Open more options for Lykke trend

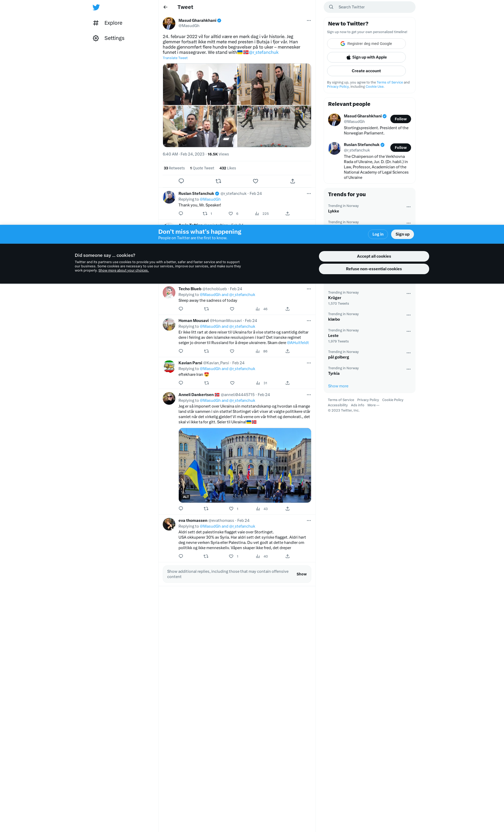coord(408,207)
